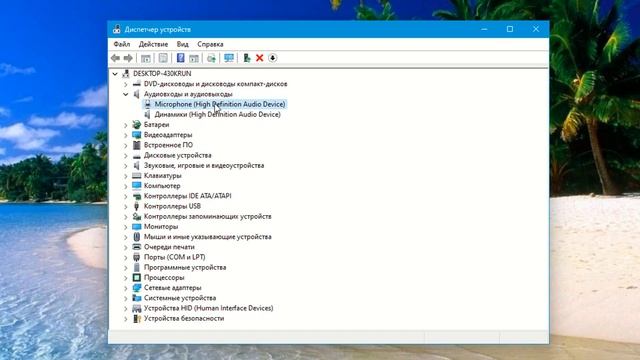Click the Мыши mouse device icon
640x360 pixels.
coord(137,237)
